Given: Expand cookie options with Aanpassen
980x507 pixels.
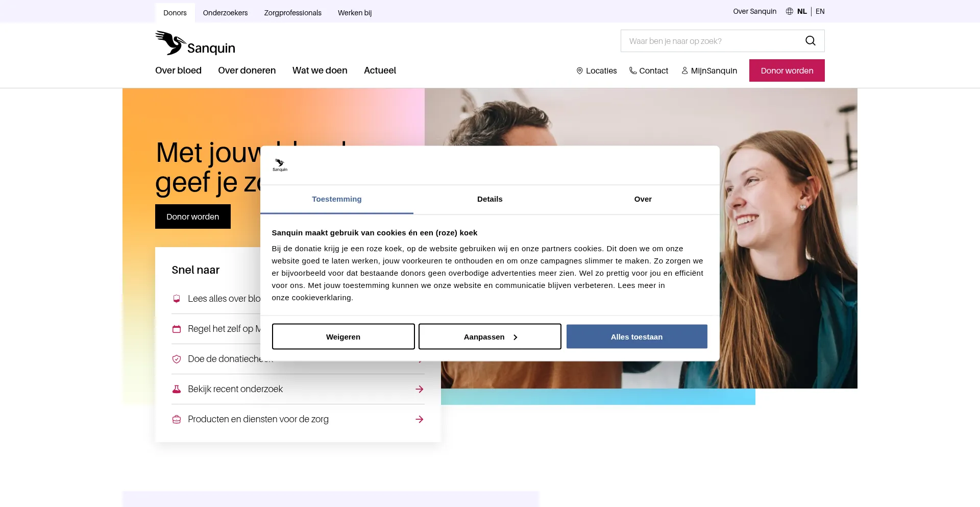Looking at the screenshot, I should 489,337.
